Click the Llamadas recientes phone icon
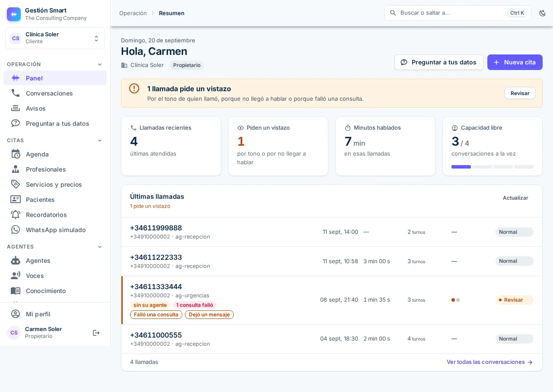Image resolution: width=553 pixels, height=392 pixels. 133,128
